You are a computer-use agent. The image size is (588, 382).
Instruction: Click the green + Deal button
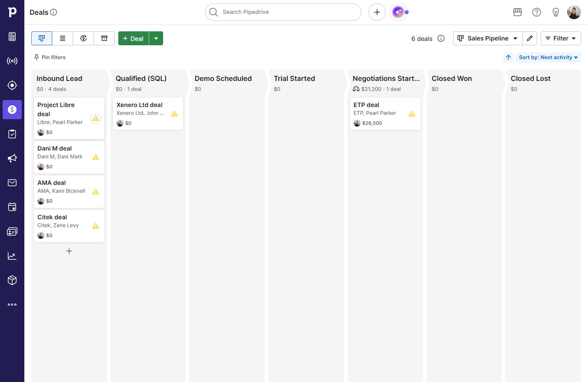tap(134, 38)
